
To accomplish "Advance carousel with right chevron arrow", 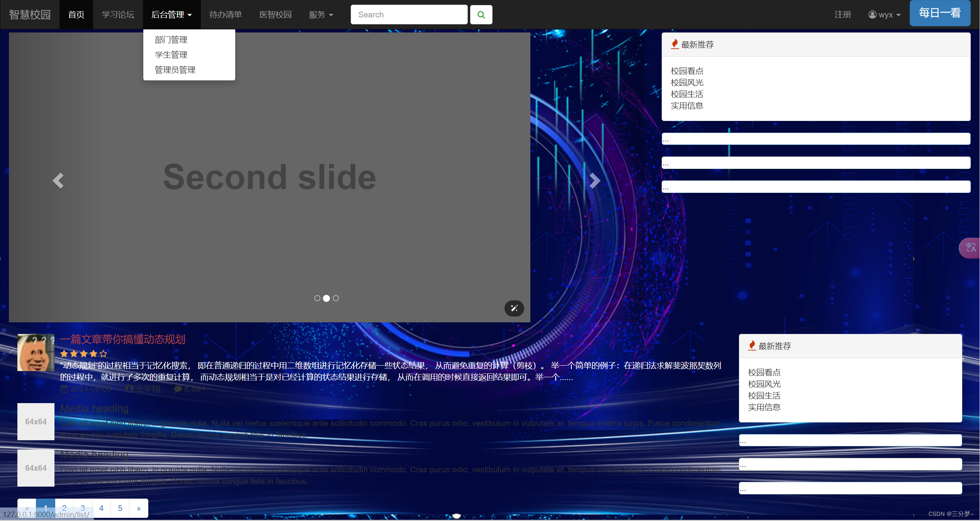I will click(594, 180).
